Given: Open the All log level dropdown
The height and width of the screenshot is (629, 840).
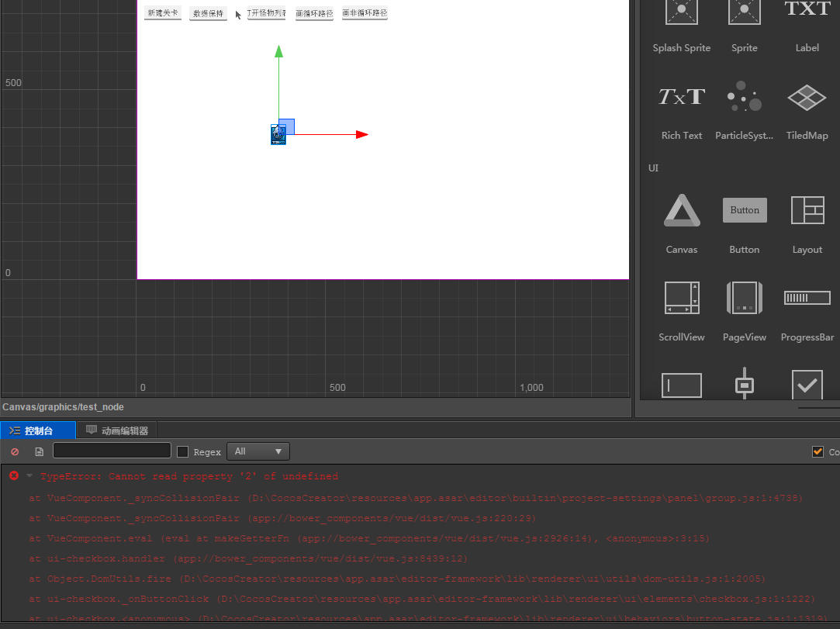Looking at the screenshot, I should point(258,451).
